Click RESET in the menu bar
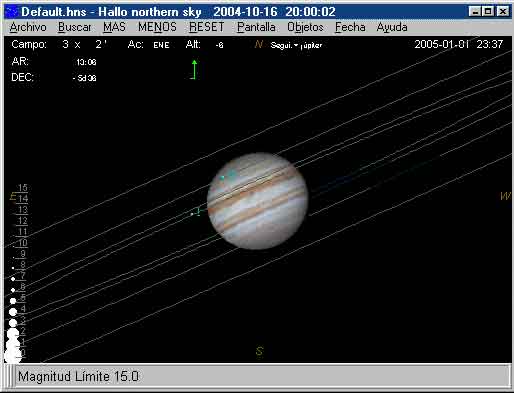The image size is (514, 393). tap(207, 27)
